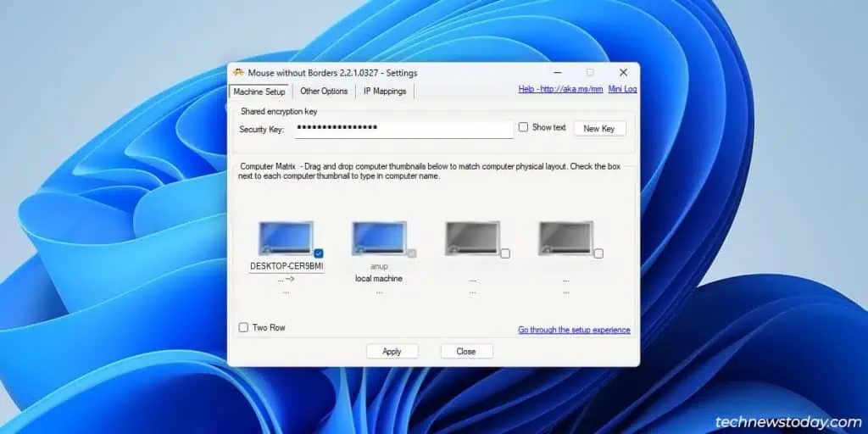The width and height of the screenshot is (868, 434).
Task: Click the Apply button
Action: (x=392, y=352)
